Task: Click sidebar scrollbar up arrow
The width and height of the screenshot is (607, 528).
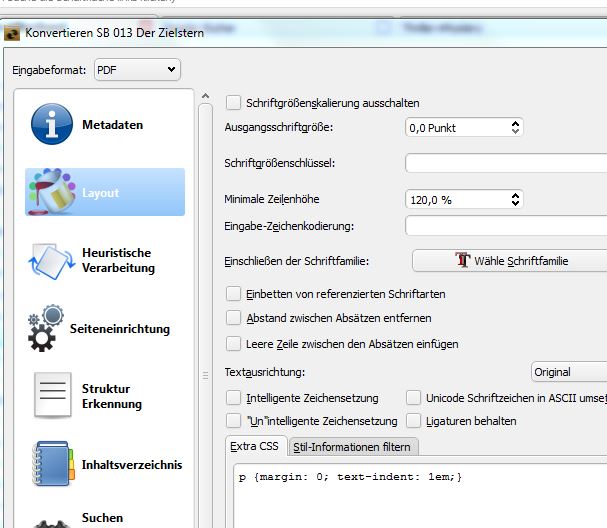Action: tap(206, 96)
